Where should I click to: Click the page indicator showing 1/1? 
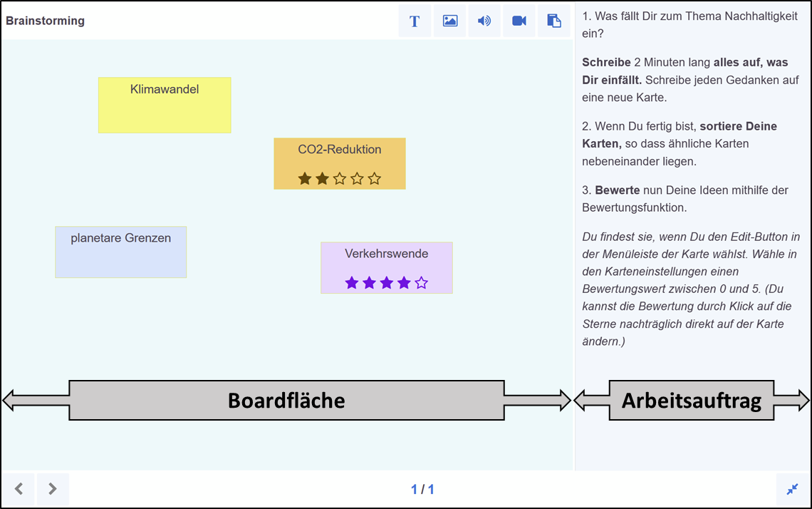(x=424, y=489)
